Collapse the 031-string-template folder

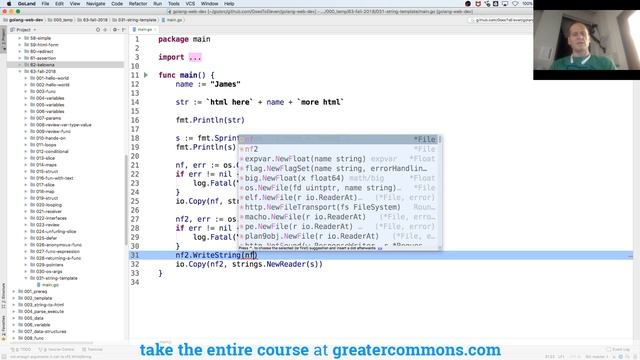(x=26, y=278)
